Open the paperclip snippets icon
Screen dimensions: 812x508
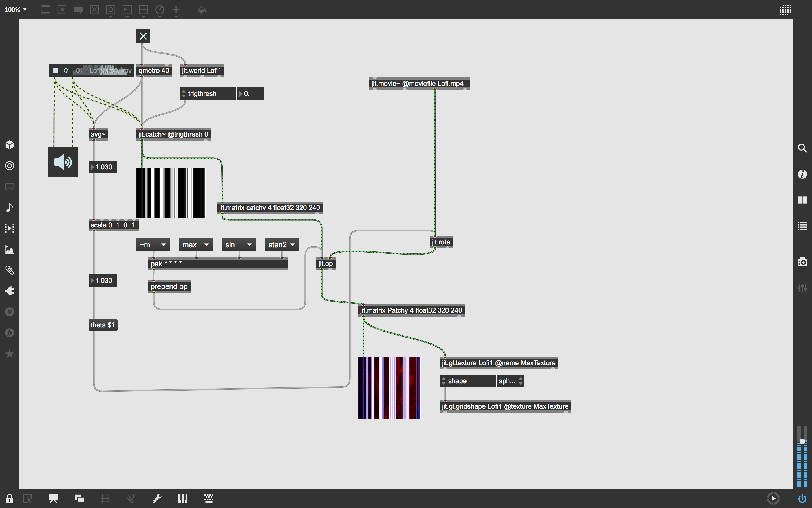point(10,270)
